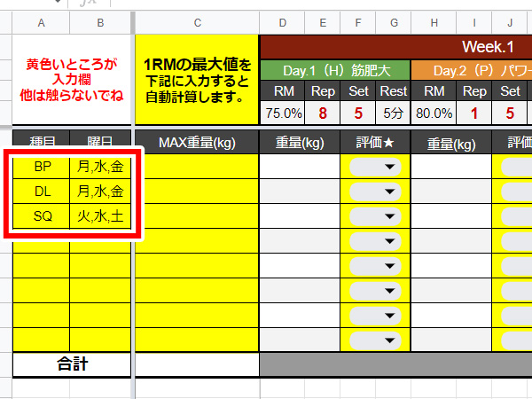Select column C header
Screen dimensions: 532x399
(x=196, y=20)
